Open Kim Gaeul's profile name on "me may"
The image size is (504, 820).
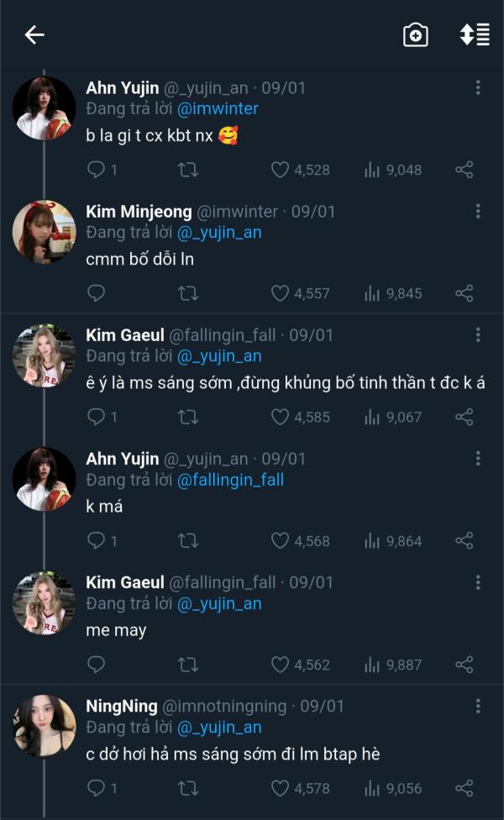[x=125, y=582]
